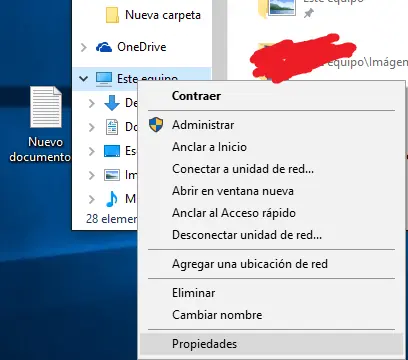408x360 pixels.
Task: Click the blue Descargas arrow icon
Action: click(x=112, y=103)
